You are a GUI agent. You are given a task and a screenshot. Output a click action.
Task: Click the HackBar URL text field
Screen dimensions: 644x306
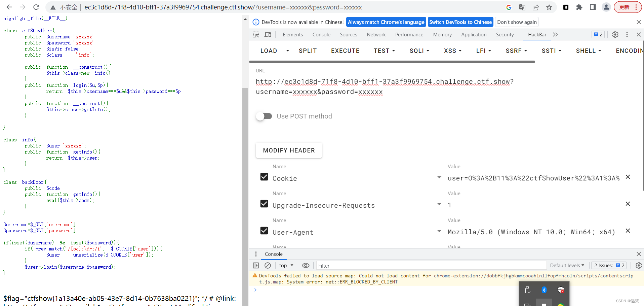click(446, 87)
